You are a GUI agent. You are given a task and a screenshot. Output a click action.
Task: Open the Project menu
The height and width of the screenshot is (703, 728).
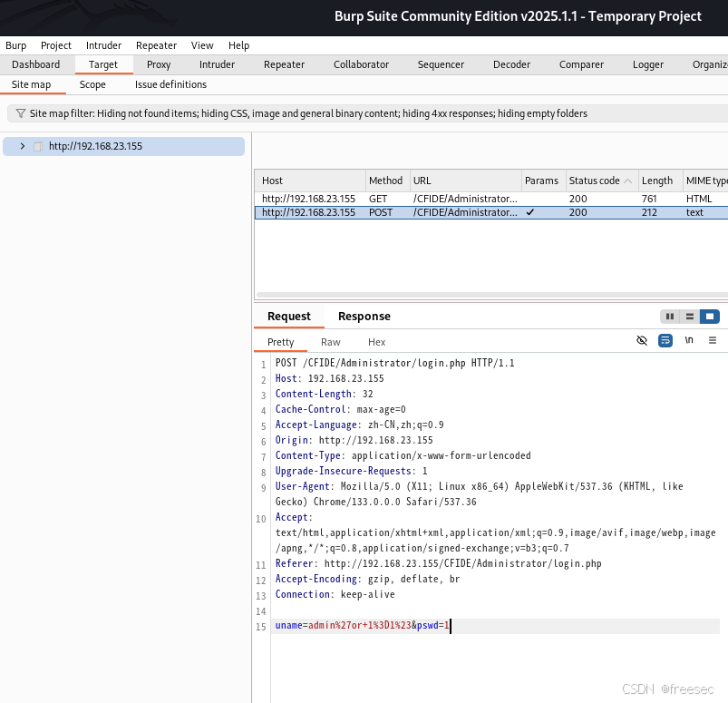(55, 45)
